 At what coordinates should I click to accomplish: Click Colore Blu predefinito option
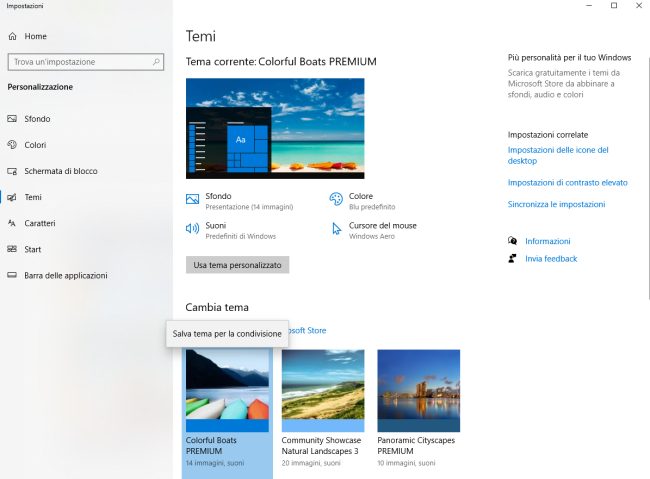coord(362,201)
